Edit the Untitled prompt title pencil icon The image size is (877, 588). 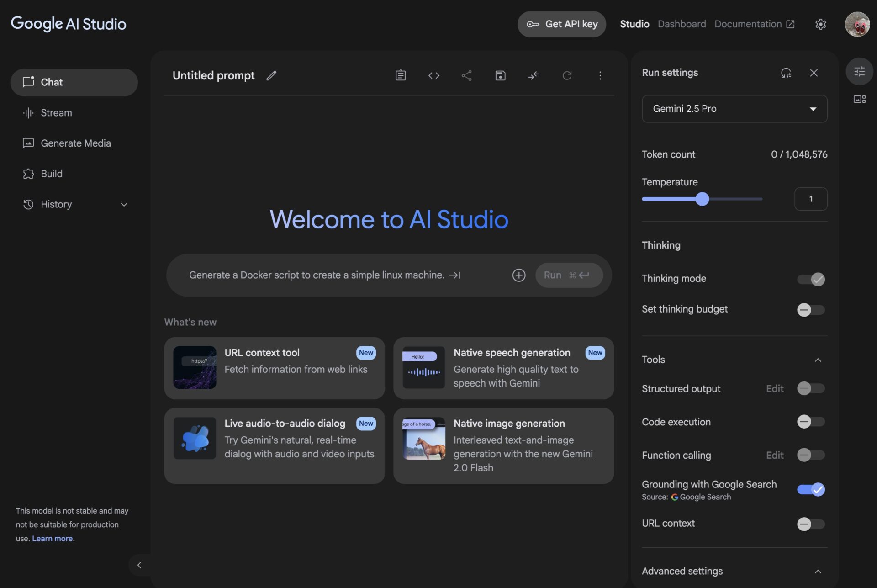(271, 75)
